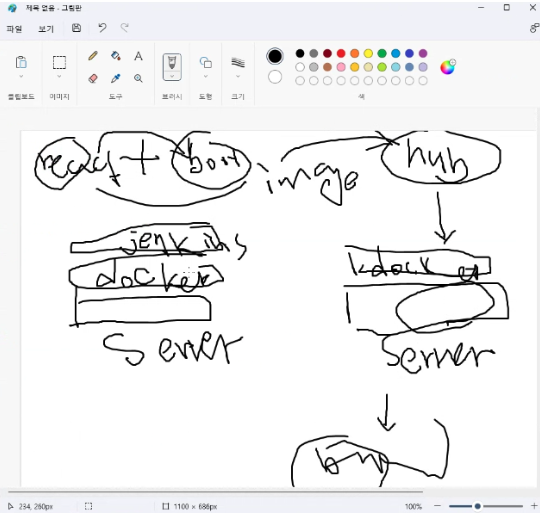The width and height of the screenshot is (541, 513).
Task: Select the Pencil tool
Action: (93, 56)
